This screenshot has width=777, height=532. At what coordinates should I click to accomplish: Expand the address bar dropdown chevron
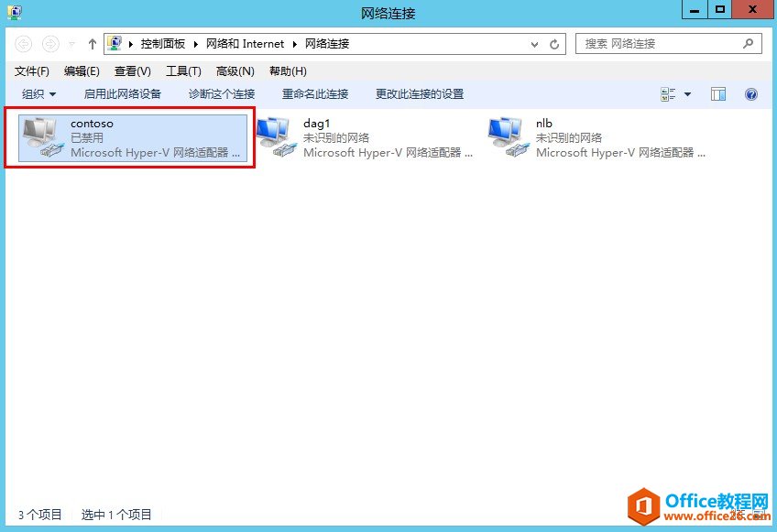(x=535, y=43)
